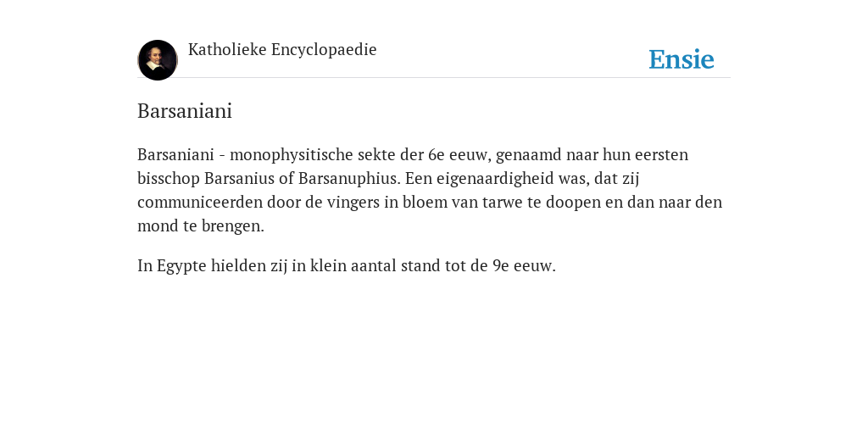Screen dimensions: 868x434
Task: Open the Ensie logo link
Action: [682, 59]
